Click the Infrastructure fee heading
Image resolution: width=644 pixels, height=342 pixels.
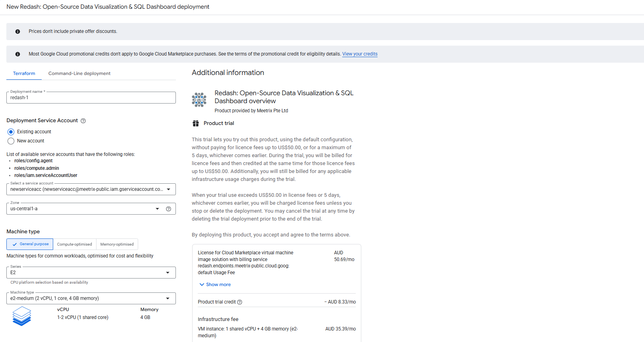tap(218, 319)
